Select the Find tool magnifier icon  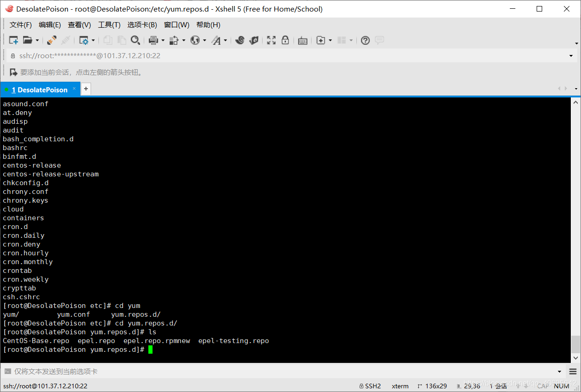point(136,40)
